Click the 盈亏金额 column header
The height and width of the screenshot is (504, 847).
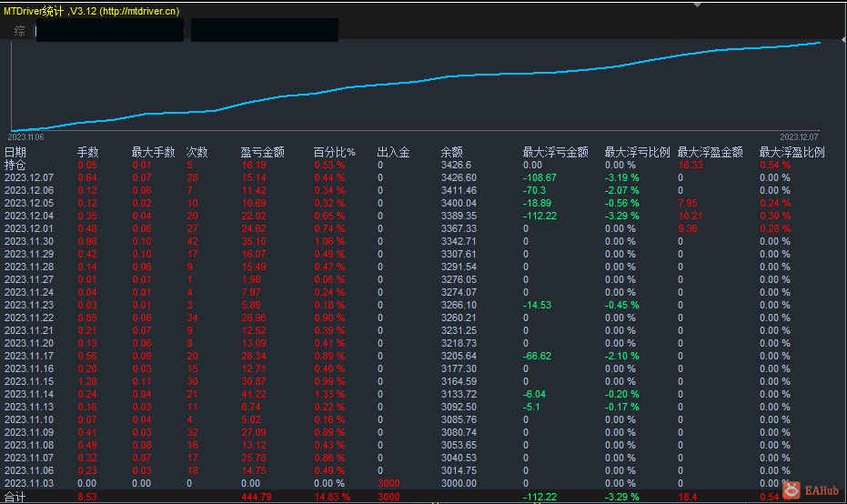(x=263, y=152)
